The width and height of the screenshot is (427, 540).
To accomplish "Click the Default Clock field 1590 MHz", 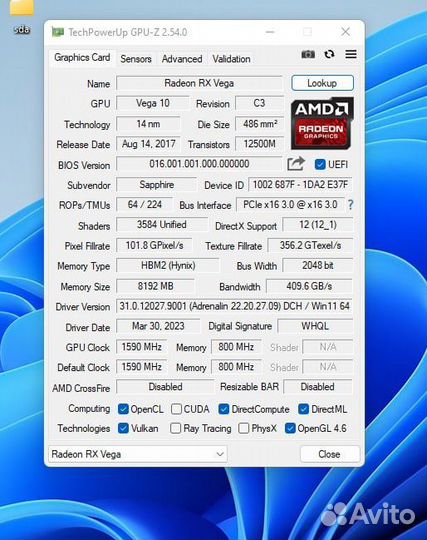I will pyautogui.click(x=142, y=367).
